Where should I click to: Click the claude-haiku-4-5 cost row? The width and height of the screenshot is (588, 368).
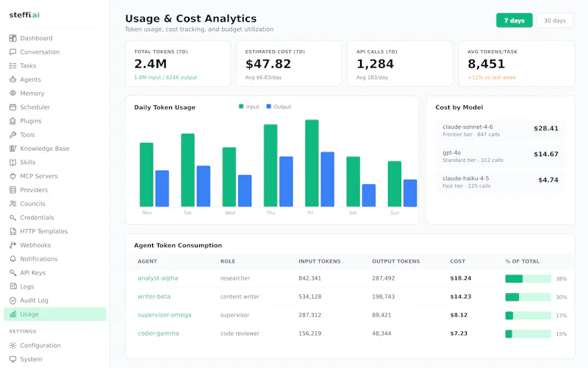click(501, 182)
